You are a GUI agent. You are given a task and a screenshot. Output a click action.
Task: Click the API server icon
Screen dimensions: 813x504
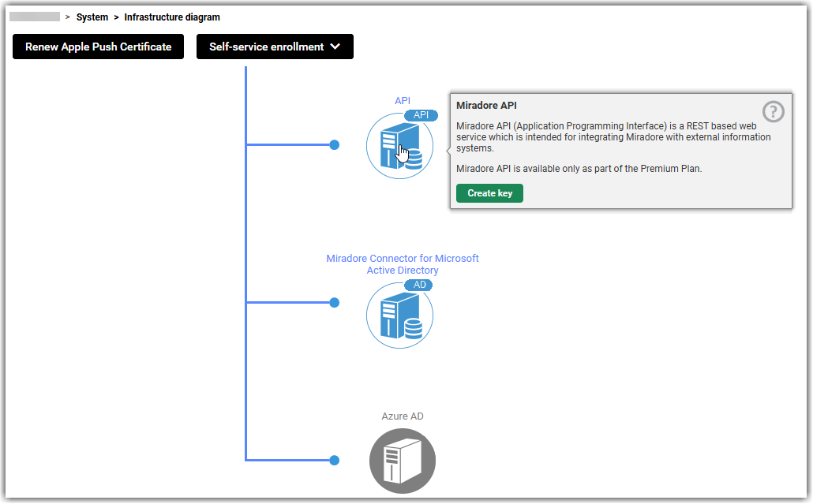399,146
